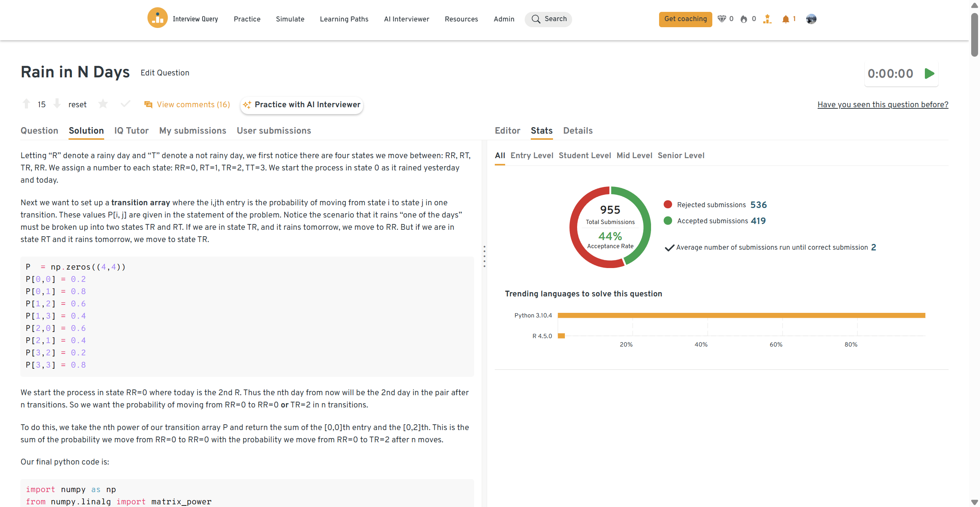Start the timer with play button

click(x=929, y=74)
